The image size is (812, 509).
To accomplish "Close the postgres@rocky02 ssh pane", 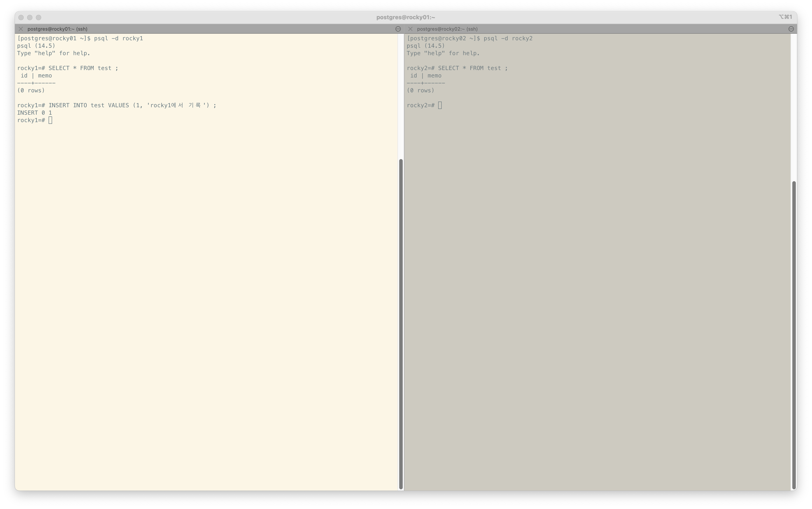I will 410,29.
